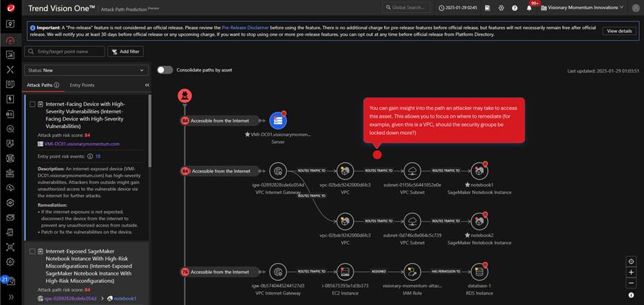
Task: Open the settings gear in left sidebar
Action: (11, 262)
